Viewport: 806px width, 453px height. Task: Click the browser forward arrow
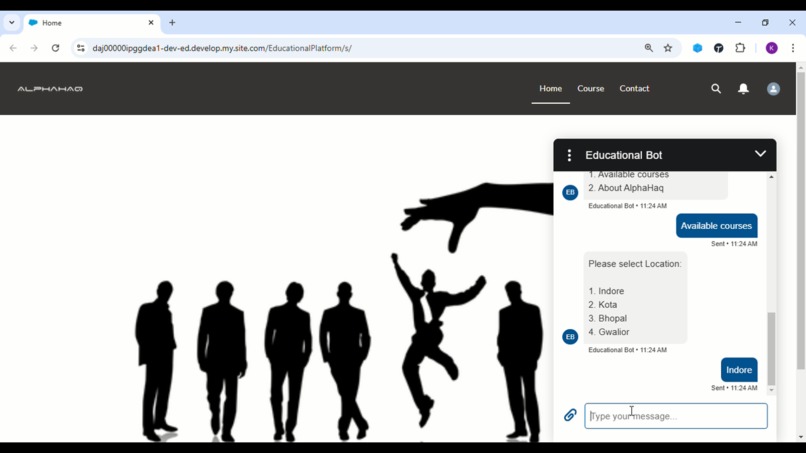(x=34, y=48)
